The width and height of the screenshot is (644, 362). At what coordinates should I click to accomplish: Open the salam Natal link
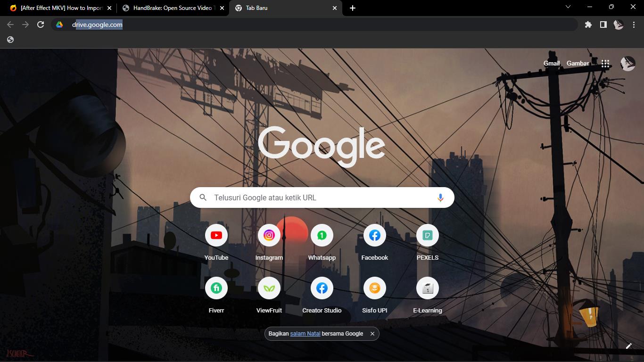pyautogui.click(x=305, y=334)
